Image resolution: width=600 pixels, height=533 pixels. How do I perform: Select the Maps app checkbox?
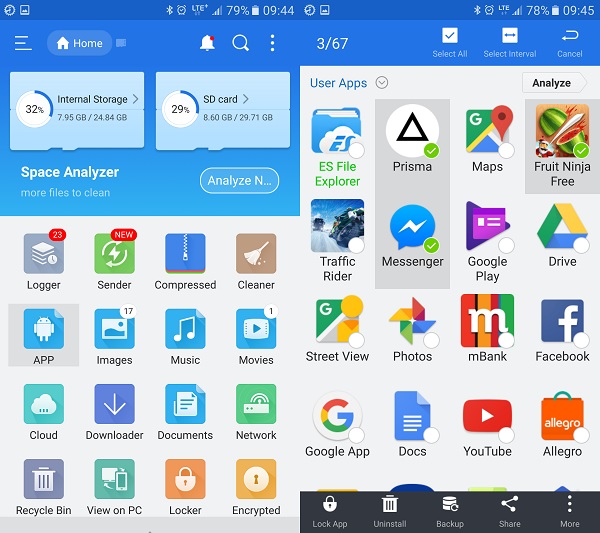(506, 150)
